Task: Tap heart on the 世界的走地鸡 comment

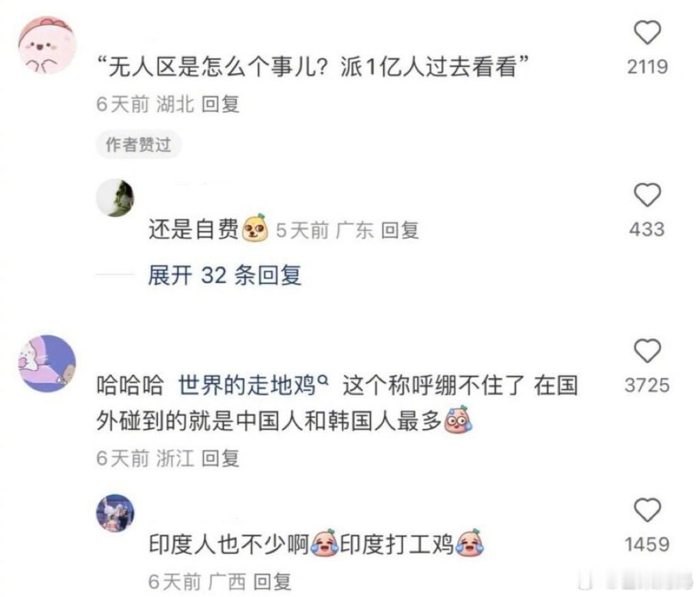Action: coord(647,351)
